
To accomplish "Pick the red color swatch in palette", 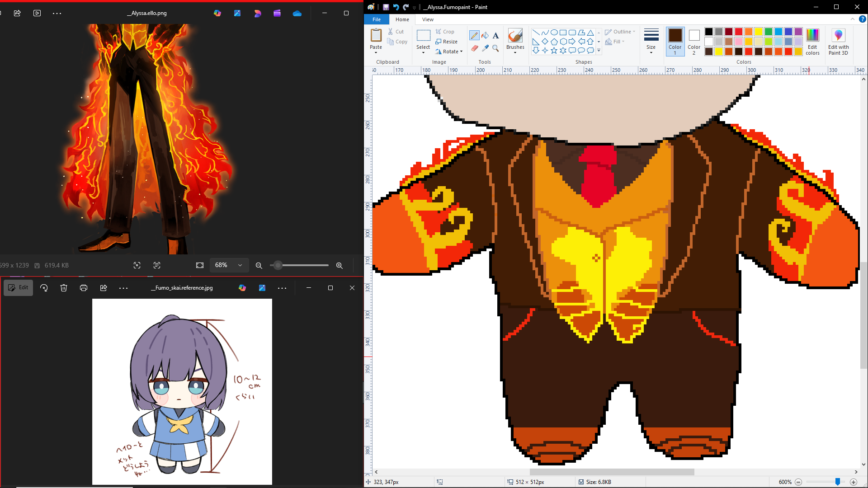I will [x=739, y=32].
